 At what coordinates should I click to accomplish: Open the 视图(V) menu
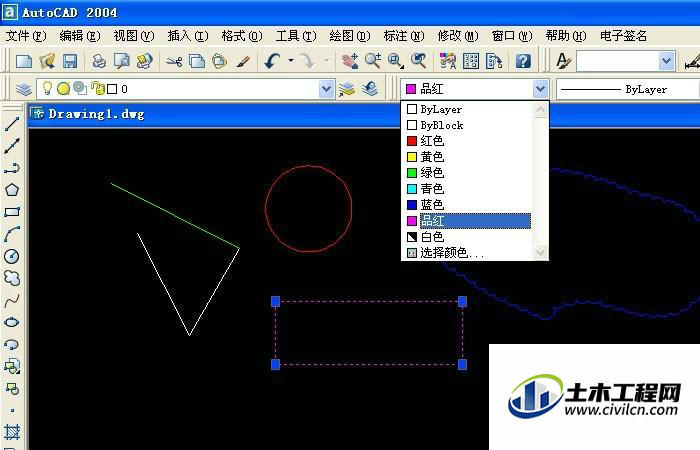pos(134,36)
